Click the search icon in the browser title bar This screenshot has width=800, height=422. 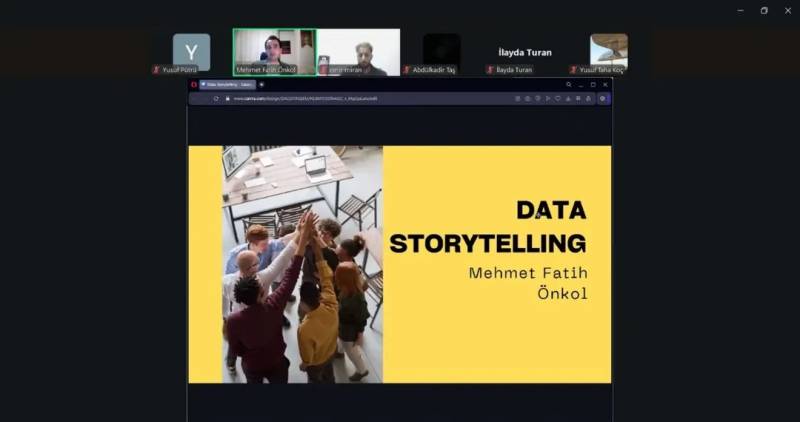click(x=569, y=85)
